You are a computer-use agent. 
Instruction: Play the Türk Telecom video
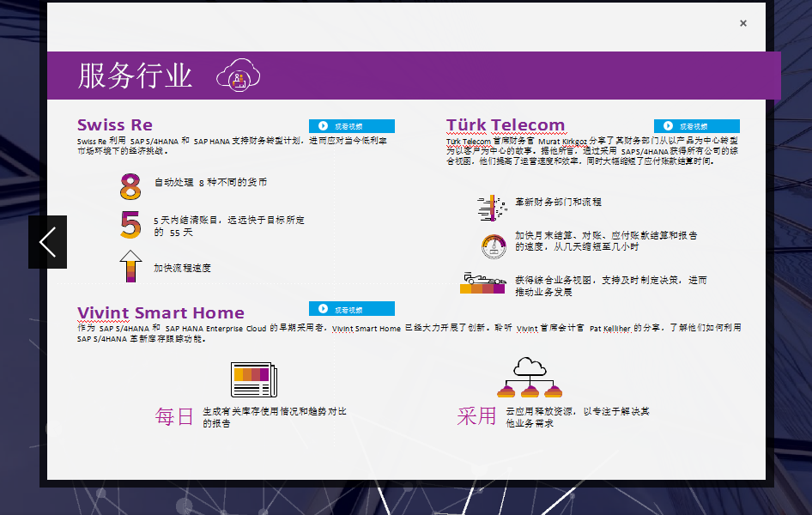[696, 126]
